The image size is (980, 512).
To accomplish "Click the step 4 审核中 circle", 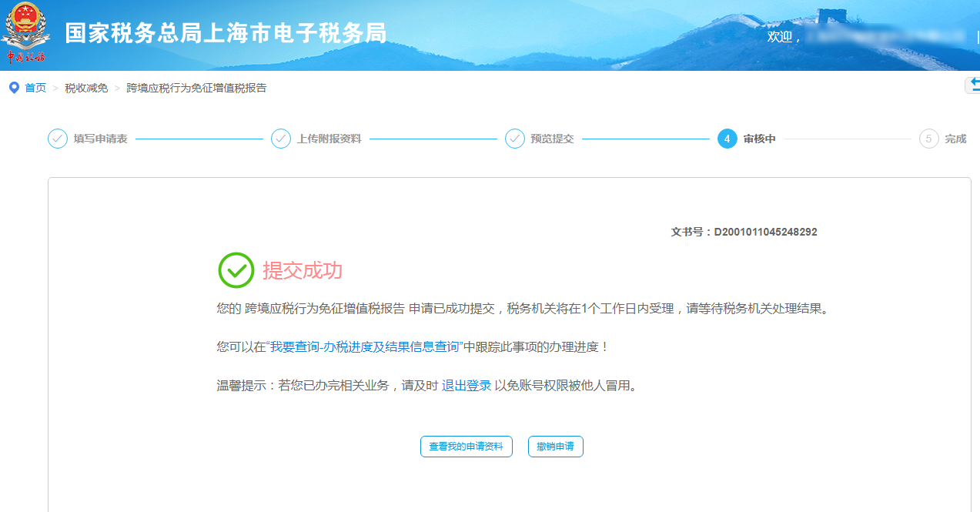I will (x=725, y=139).
